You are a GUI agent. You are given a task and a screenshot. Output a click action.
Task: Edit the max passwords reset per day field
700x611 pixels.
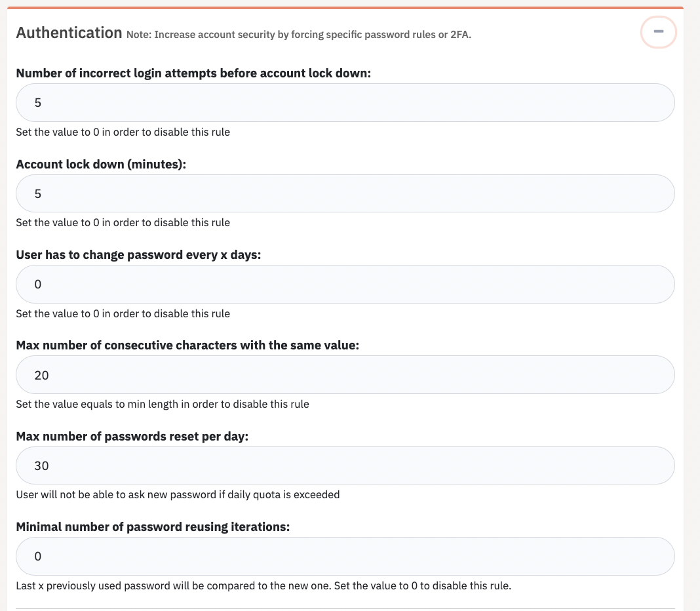click(345, 465)
